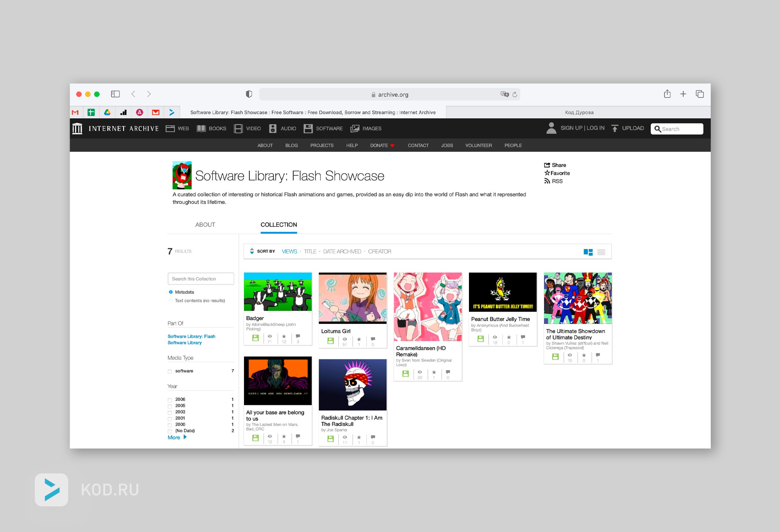Click the Favorite star icon

click(547, 173)
